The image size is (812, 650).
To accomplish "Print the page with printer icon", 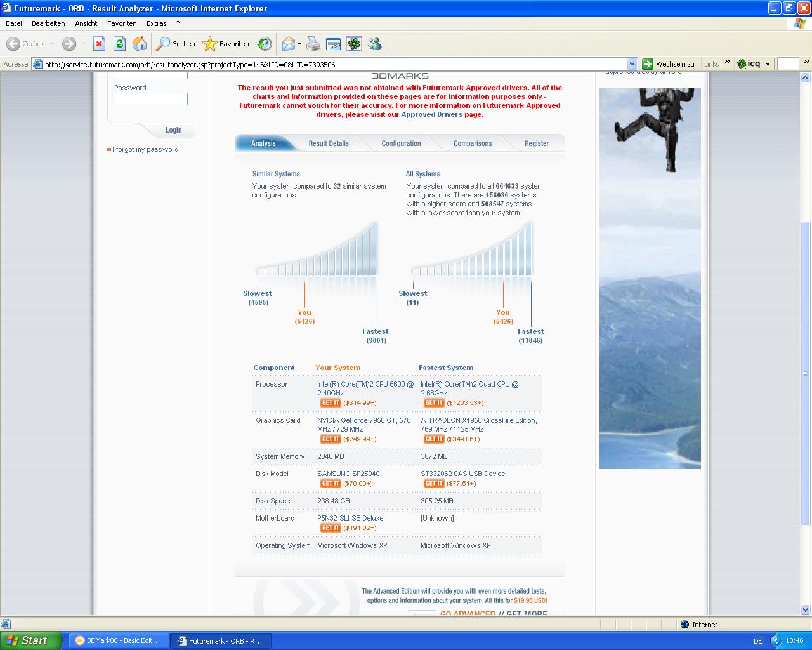I will point(313,44).
